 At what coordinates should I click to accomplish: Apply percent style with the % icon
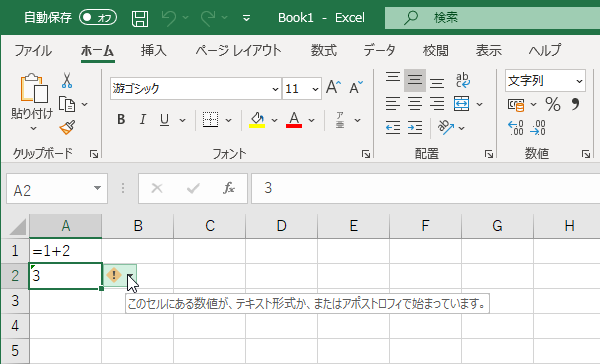(553, 104)
